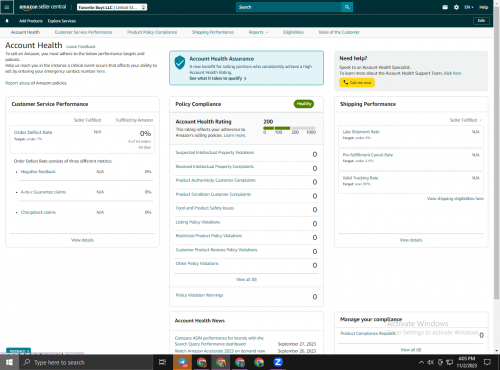
Task: Click the Leave feedback link
Action: coord(81,47)
